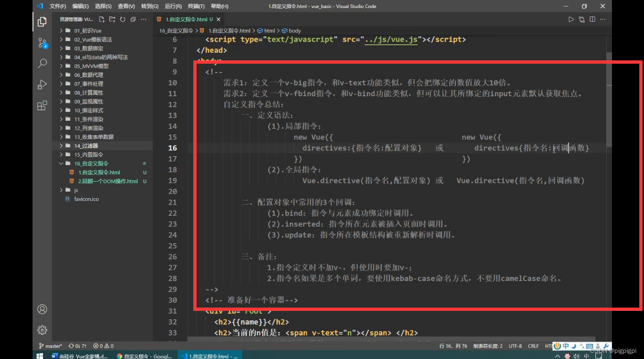This screenshot has width=644, height=359.
Task: Click the editor horizontal scrollbar
Action: coord(391,339)
